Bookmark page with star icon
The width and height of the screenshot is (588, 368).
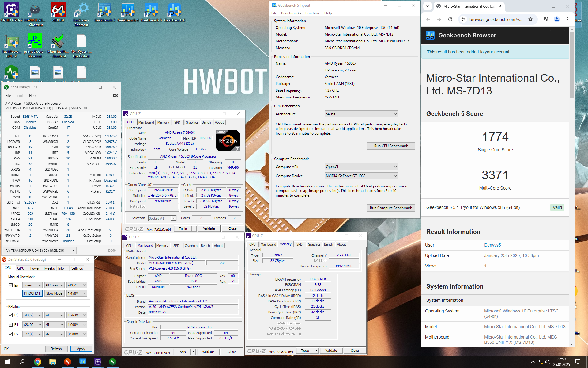(530, 19)
